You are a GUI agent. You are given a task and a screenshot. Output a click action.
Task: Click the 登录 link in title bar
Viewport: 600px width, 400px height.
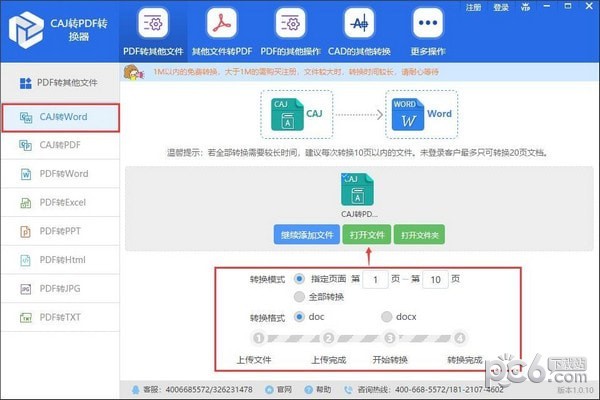[501, 7]
